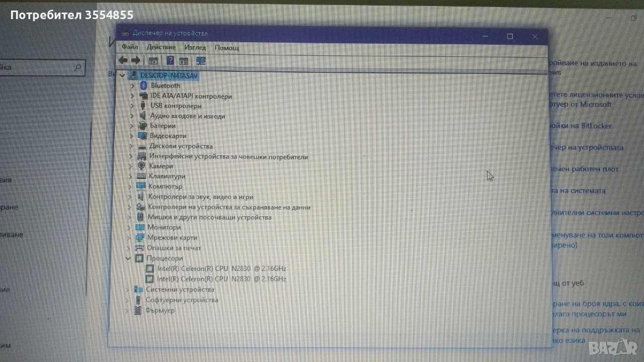The width and height of the screenshot is (644, 362).
Task: Click the USB контролери device icon
Action: click(x=143, y=106)
